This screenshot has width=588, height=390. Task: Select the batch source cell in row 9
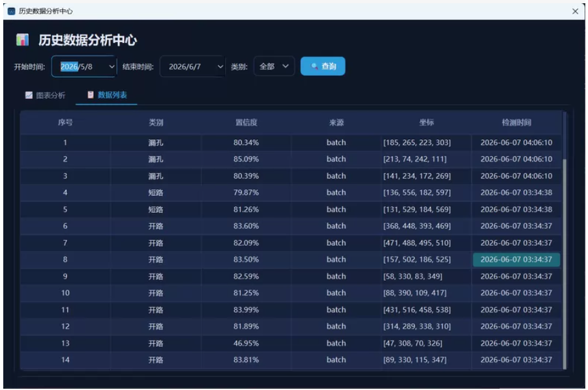(336, 276)
